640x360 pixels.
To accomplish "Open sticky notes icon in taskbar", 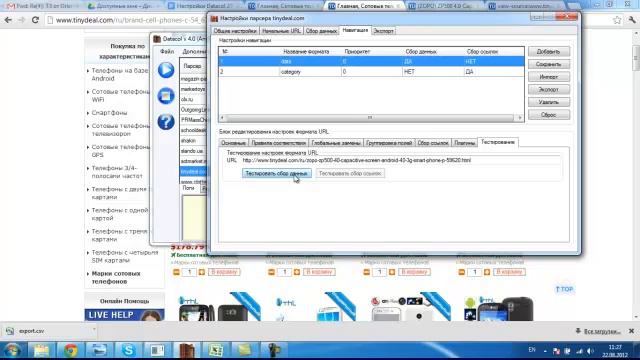I will [244, 350].
